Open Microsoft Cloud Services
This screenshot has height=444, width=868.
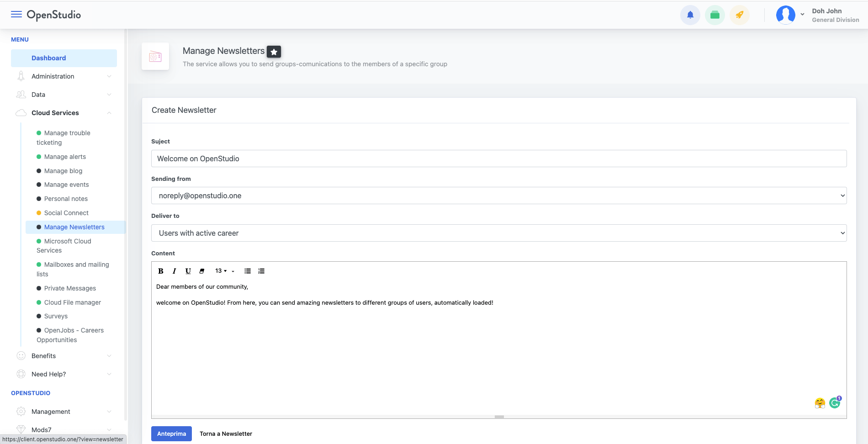coord(64,246)
